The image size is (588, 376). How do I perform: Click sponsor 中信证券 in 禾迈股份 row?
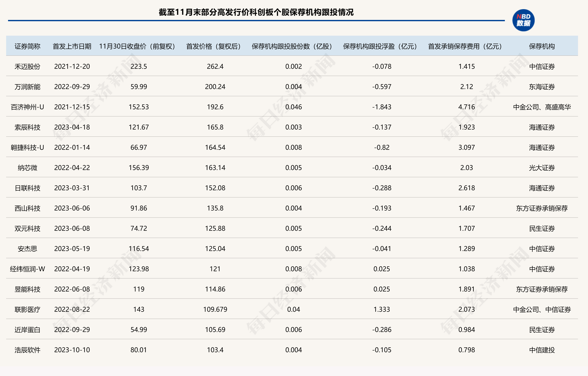coord(542,66)
